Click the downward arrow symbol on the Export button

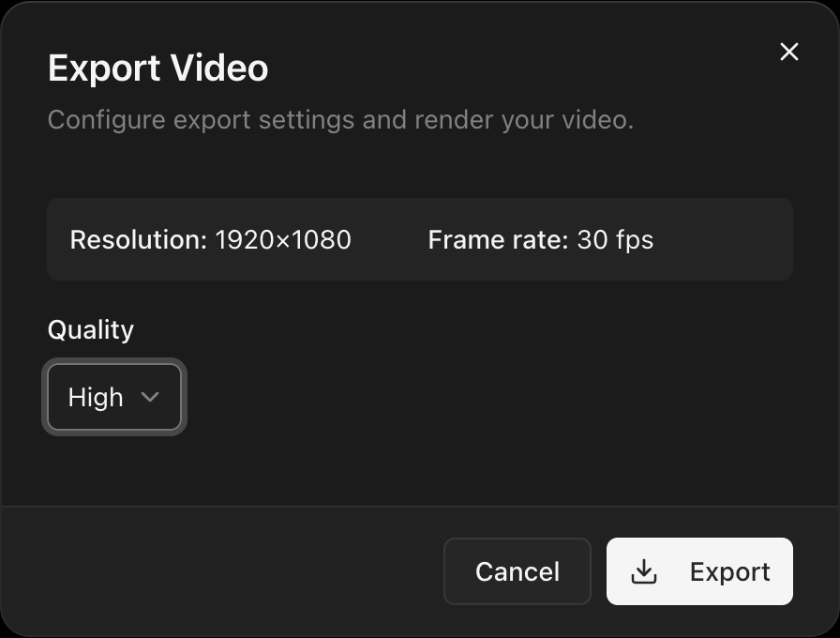pos(645,571)
